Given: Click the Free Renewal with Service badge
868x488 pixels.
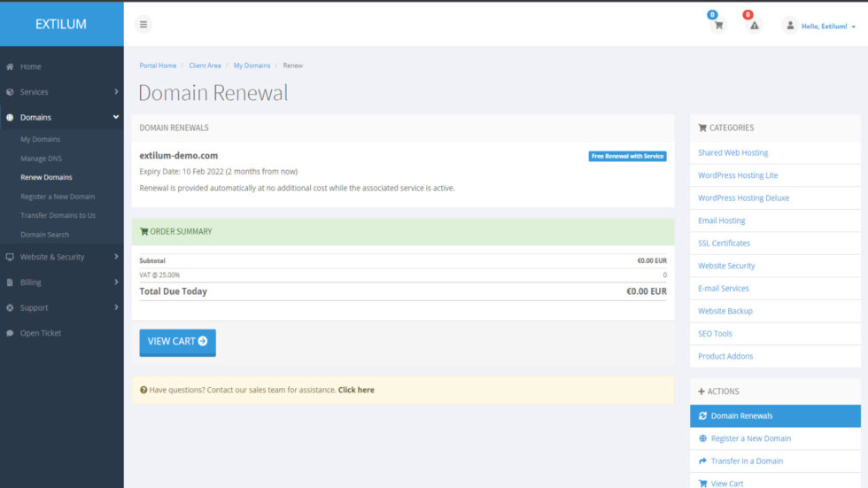Looking at the screenshot, I should tap(627, 156).
